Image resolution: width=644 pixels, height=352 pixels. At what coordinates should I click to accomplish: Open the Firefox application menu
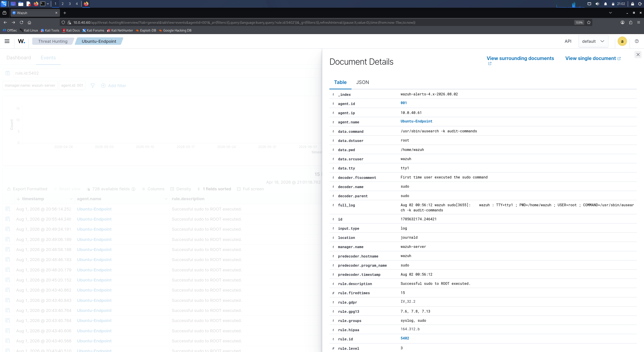638,23
